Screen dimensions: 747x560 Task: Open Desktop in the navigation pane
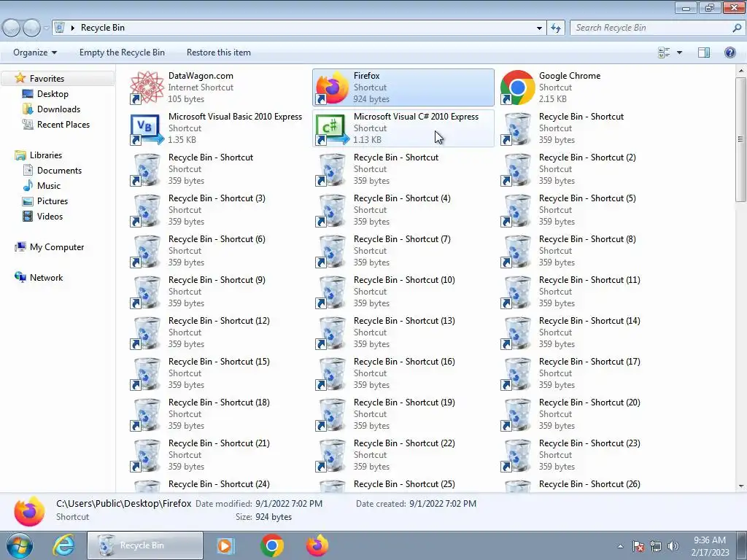point(53,94)
